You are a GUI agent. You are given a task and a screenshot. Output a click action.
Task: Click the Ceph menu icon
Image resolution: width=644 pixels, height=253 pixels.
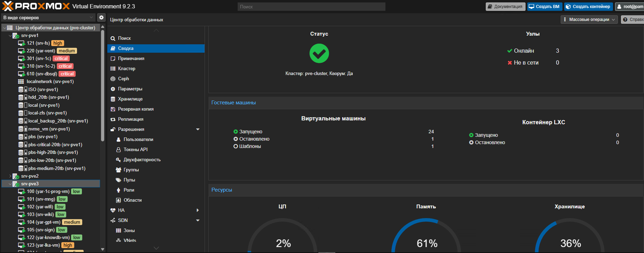[x=113, y=79]
